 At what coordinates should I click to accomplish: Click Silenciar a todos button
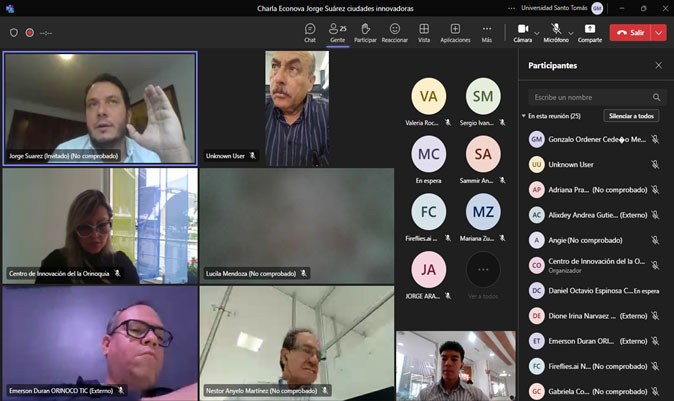[x=632, y=116]
